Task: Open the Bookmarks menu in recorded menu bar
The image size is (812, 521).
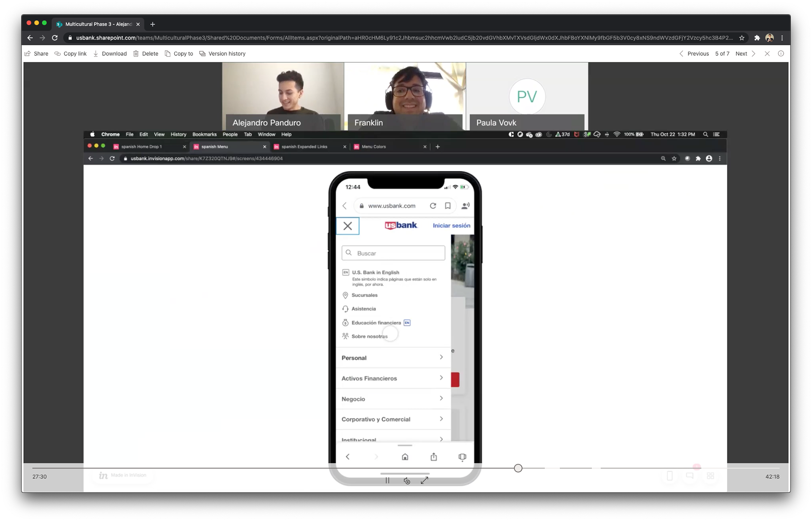Action: tap(204, 134)
